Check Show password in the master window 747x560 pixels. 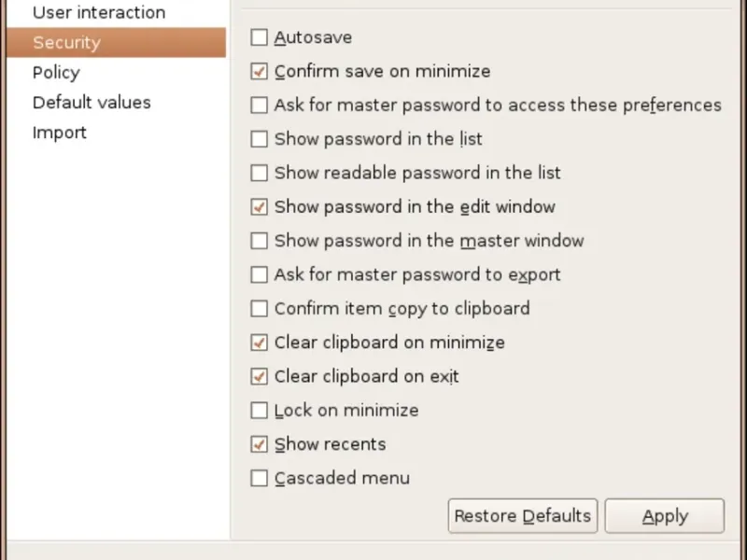(x=260, y=241)
